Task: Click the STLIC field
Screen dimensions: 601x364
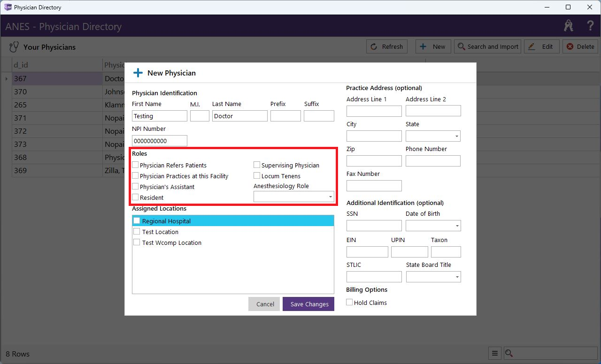Action: [x=374, y=277]
